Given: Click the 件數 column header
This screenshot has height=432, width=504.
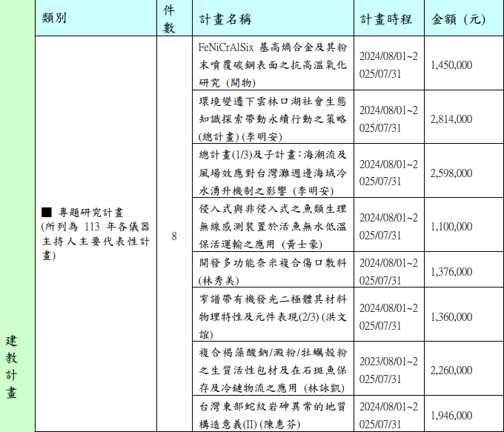Looking at the screenshot, I should pos(169,19).
